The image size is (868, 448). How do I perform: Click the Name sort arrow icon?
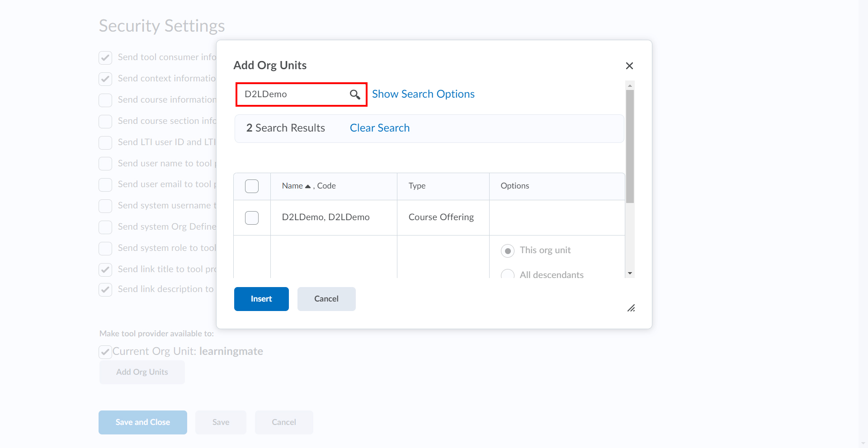(308, 186)
